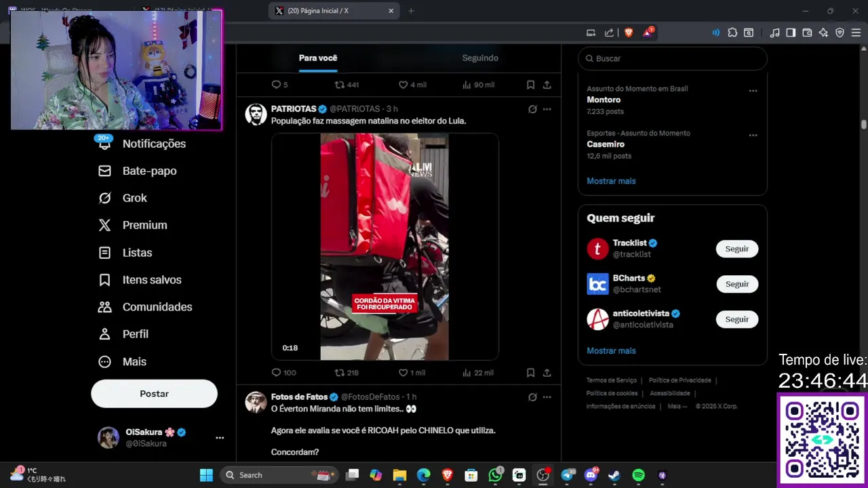
Task: Click the Postar button
Action: [x=154, y=394]
